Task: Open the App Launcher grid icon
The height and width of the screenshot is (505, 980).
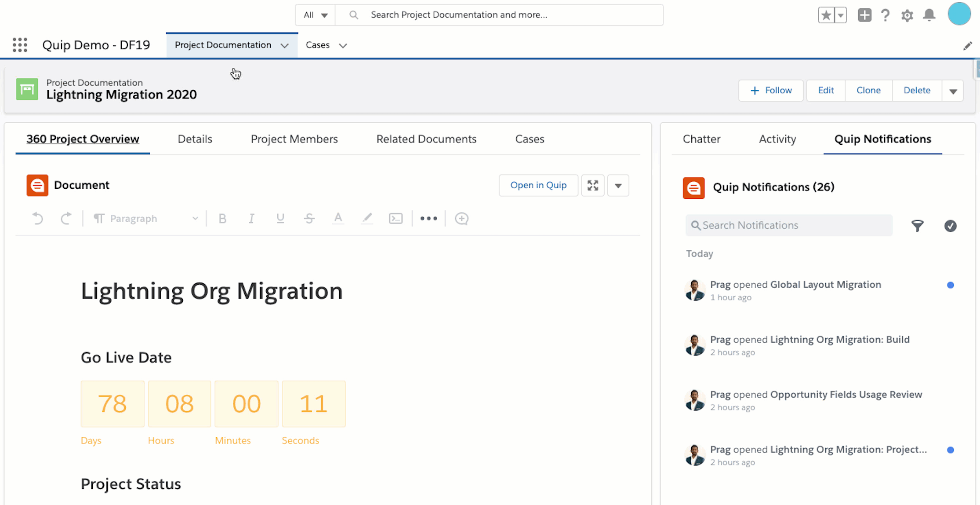Action: tap(20, 45)
